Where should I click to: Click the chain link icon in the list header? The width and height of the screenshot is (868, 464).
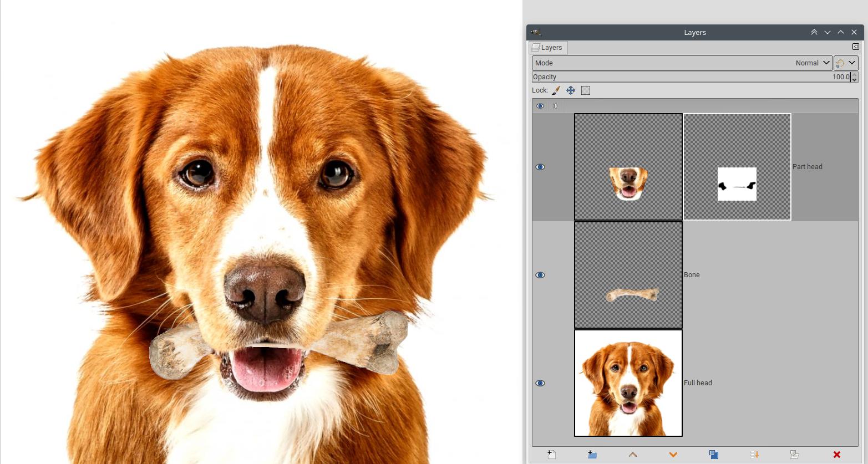pos(555,106)
